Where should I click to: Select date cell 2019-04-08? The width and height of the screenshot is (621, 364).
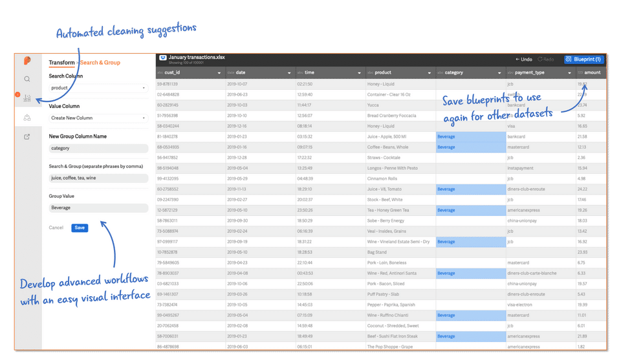[x=261, y=273]
